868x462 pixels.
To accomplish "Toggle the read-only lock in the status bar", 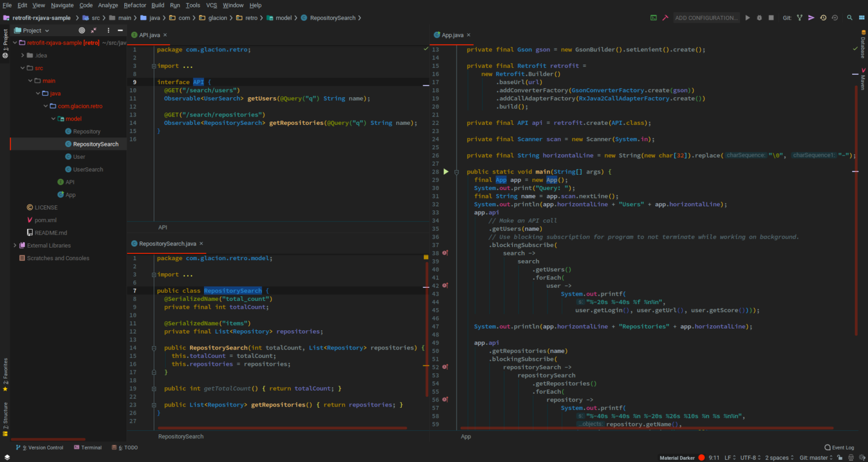I will coord(840,457).
